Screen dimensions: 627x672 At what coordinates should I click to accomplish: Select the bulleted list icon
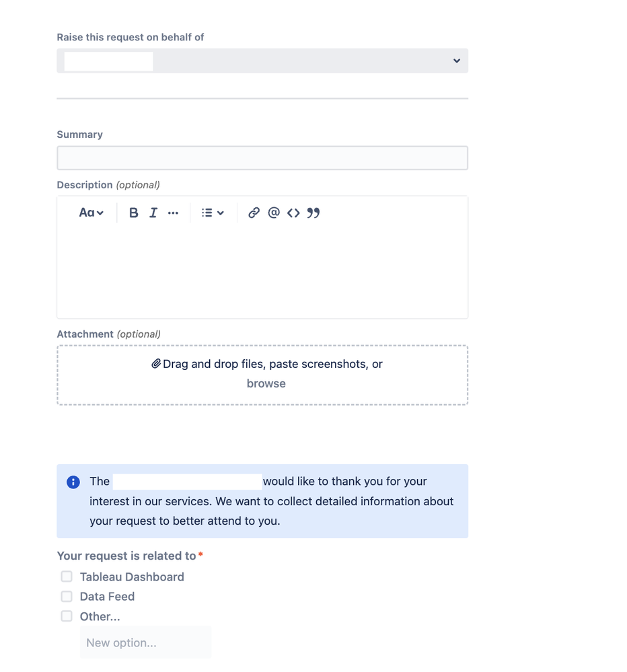click(x=207, y=213)
